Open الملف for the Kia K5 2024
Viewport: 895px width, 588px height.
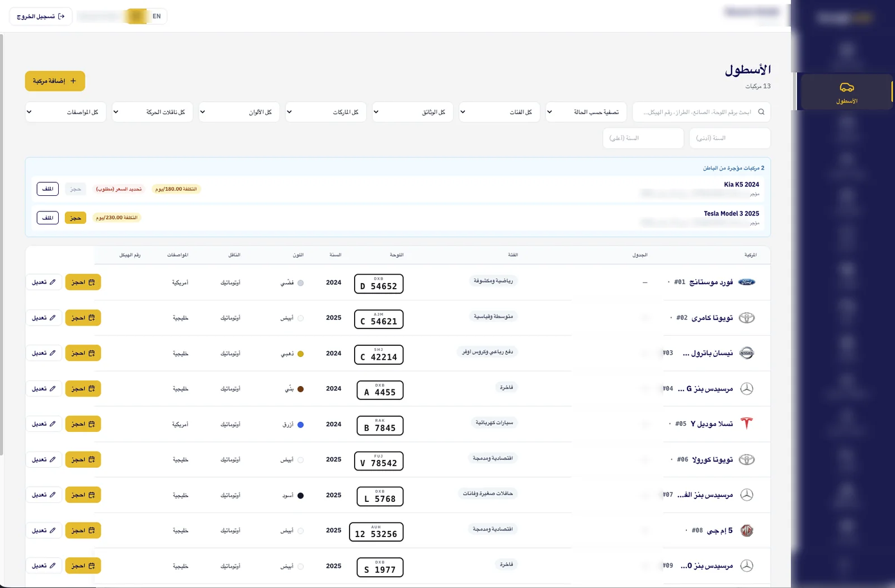click(x=48, y=189)
